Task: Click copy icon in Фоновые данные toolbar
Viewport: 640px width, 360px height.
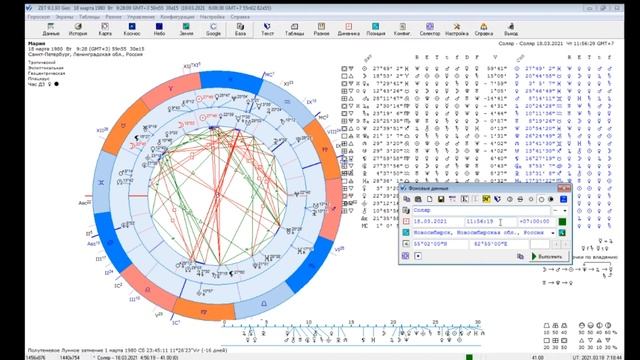Action: click(x=407, y=199)
